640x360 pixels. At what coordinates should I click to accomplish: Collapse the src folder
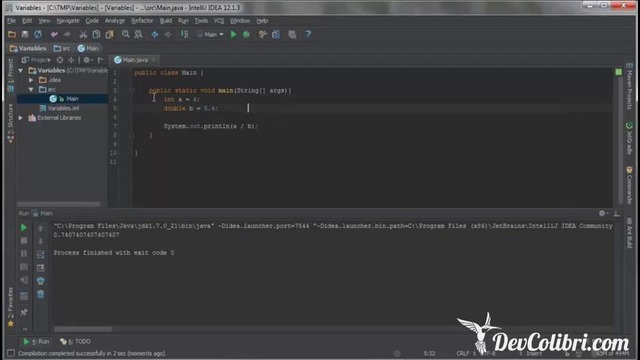(31, 89)
